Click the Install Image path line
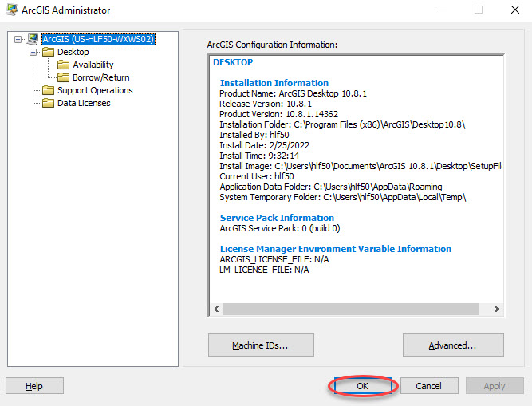 pos(361,166)
